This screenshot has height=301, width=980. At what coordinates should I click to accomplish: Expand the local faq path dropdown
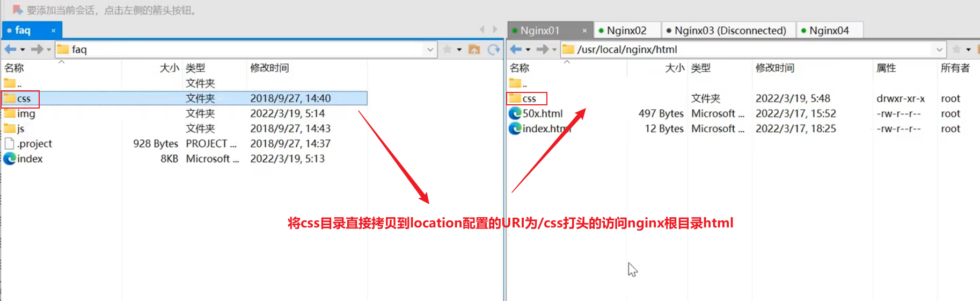click(x=430, y=49)
